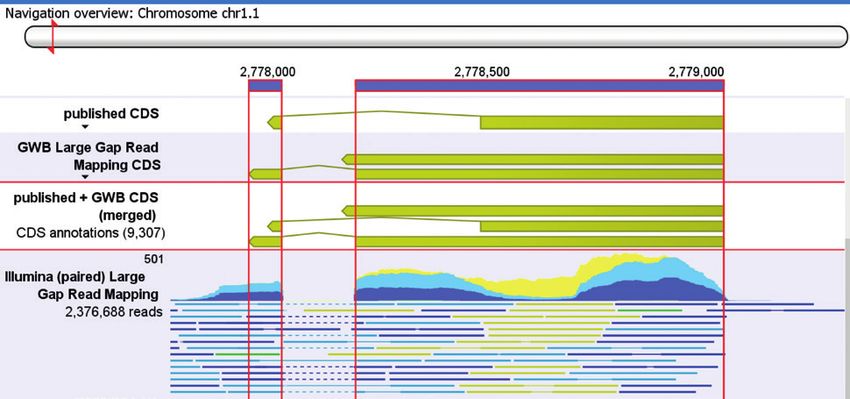The image size is (850, 399).
Task: Click the 2,779,000 ruler position label
Action: tap(696, 72)
